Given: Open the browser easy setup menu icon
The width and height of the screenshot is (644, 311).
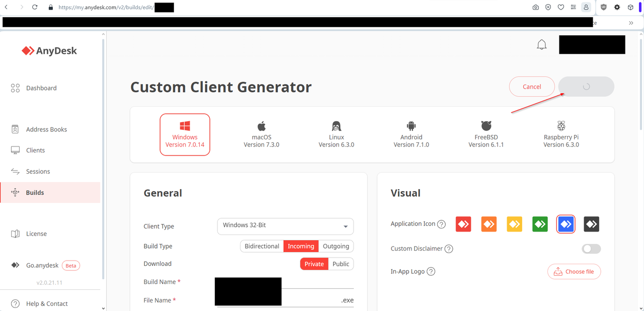Looking at the screenshot, I should tap(573, 8).
